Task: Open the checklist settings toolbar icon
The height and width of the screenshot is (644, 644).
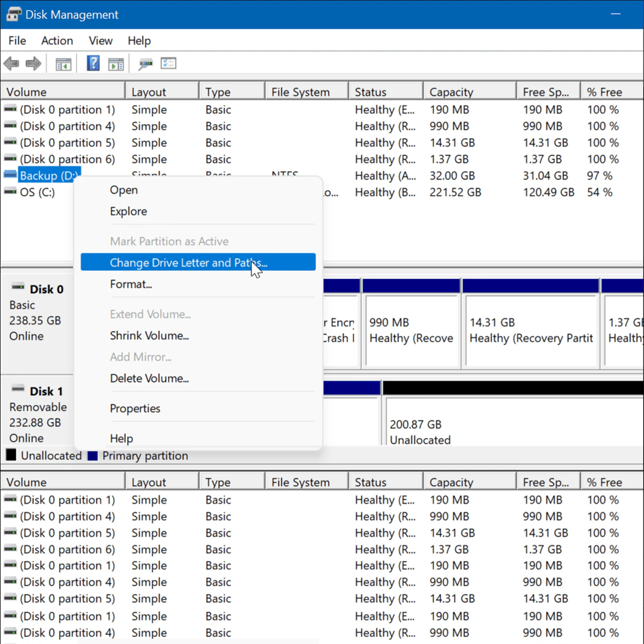Action: [x=168, y=64]
